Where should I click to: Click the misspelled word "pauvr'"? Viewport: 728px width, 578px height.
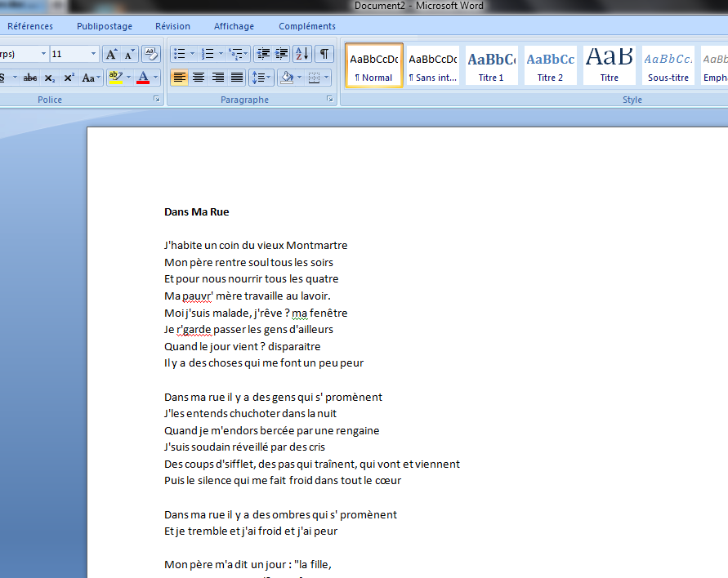pos(198,296)
